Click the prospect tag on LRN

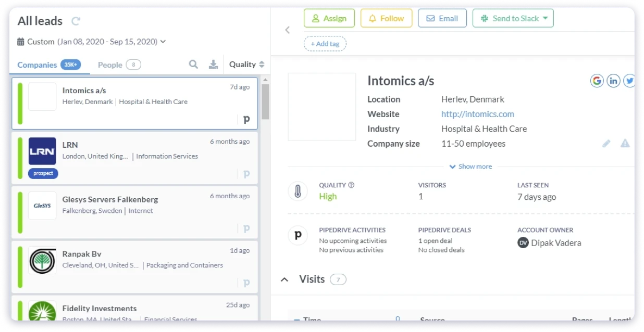pyautogui.click(x=43, y=173)
